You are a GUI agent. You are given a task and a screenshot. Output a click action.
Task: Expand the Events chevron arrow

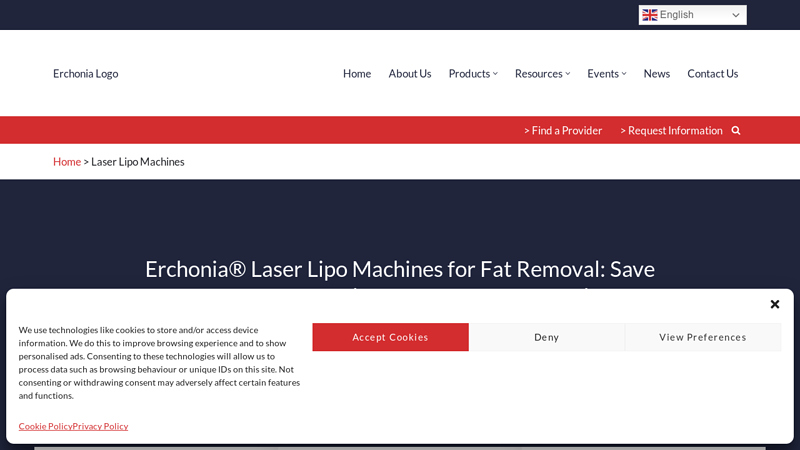pyautogui.click(x=624, y=74)
